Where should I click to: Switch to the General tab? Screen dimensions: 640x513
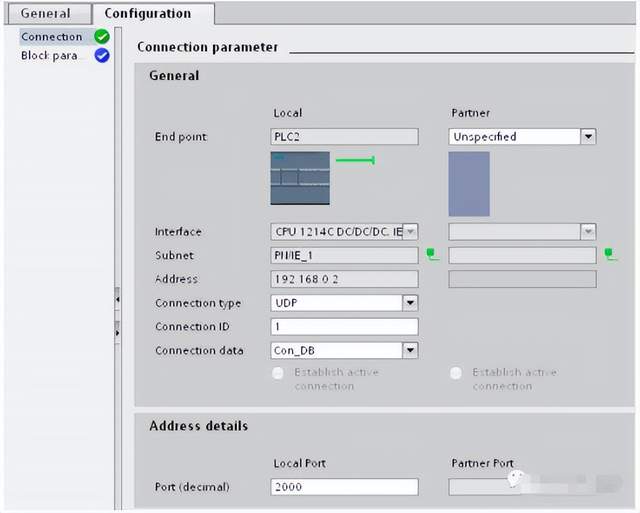(x=46, y=13)
